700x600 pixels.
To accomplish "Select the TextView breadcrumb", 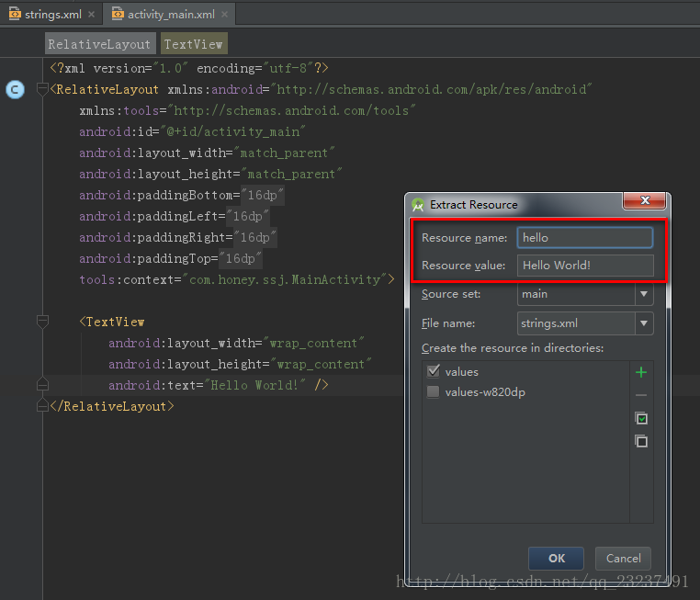I will tap(193, 44).
